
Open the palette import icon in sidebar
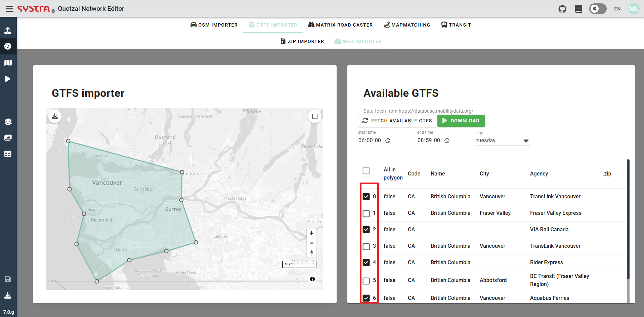(x=8, y=46)
